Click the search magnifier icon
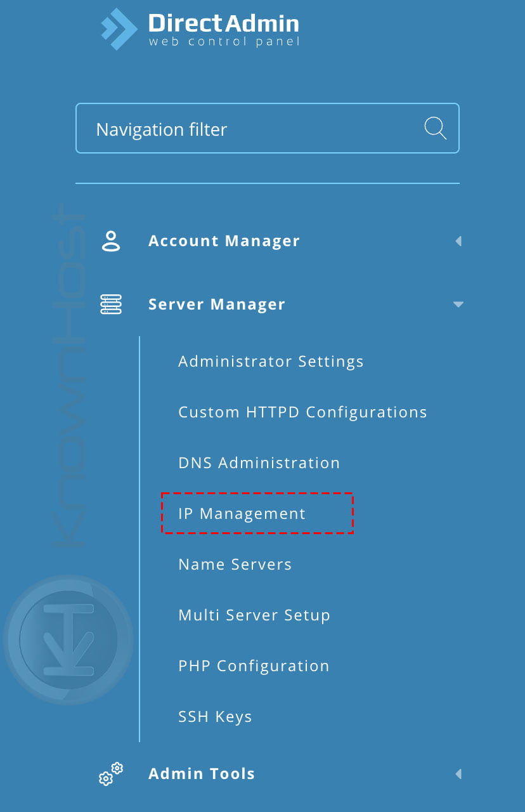 click(435, 128)
